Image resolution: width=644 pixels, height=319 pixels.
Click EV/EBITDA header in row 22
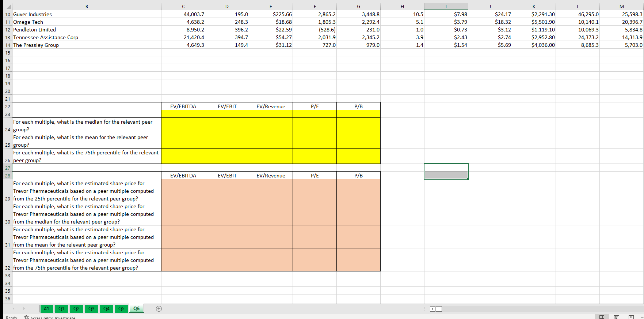[183, 106]
